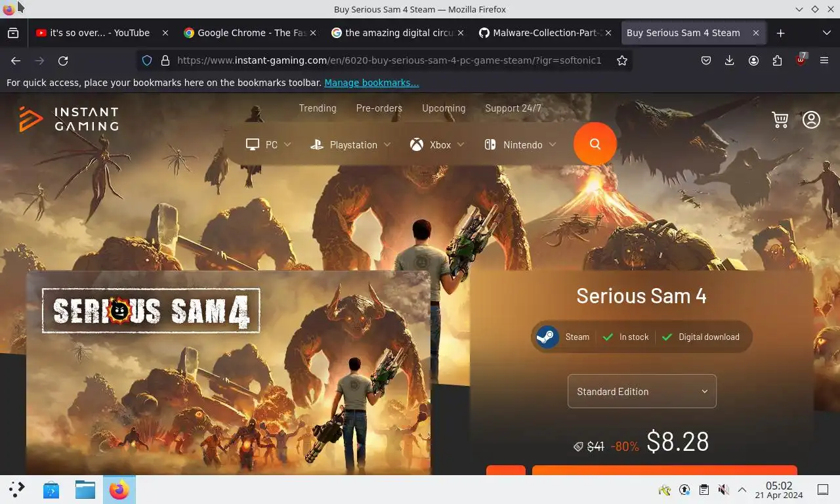This screenshot has width=840, height=504.
Task: Expand the Playstation platform dropdown
Action: pyautogui.click(x=350, y=144)
